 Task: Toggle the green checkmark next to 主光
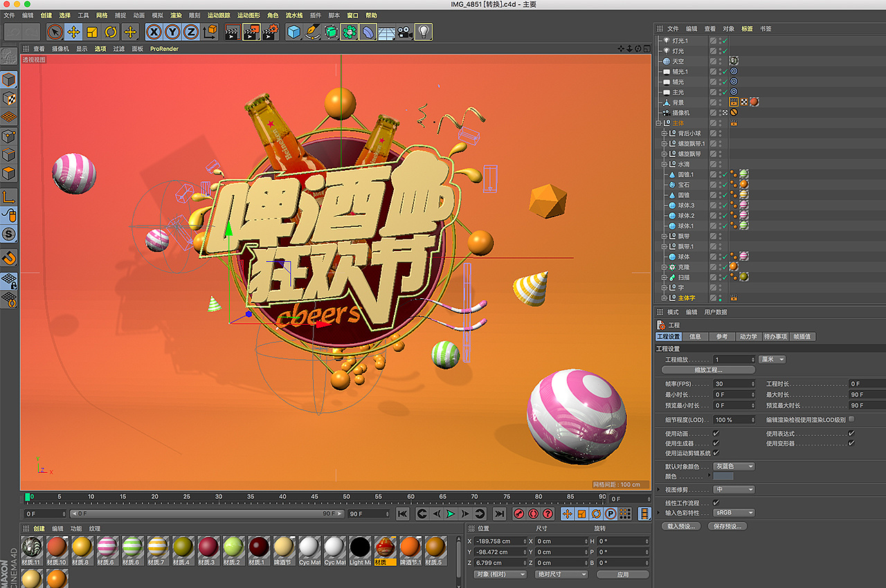pyautogui.click(x=724, y=92)
